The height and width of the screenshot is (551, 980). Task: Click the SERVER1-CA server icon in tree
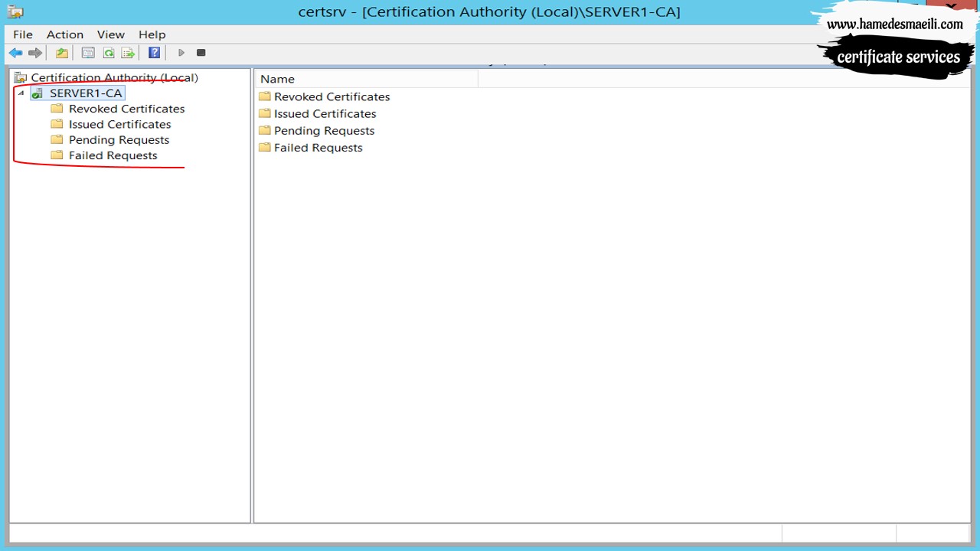tap(38, 93)
